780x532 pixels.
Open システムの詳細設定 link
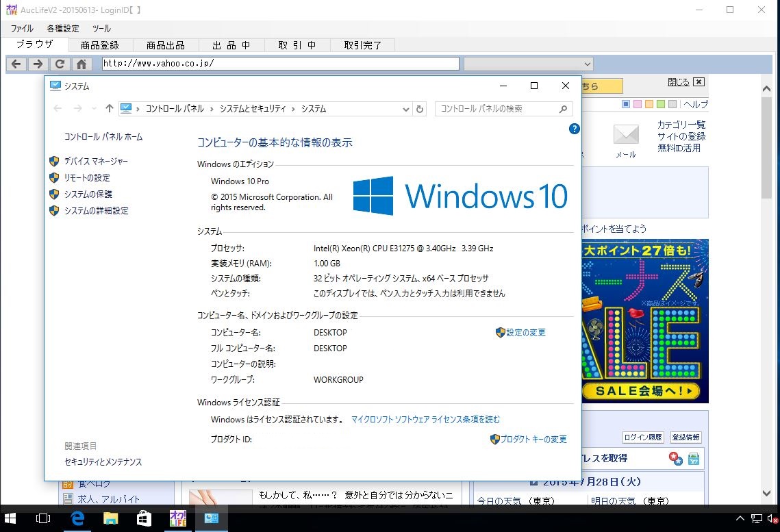coord(96,210)
